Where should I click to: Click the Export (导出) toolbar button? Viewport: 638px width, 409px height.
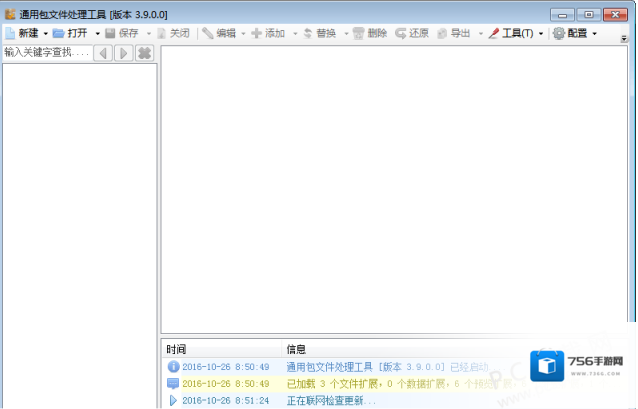(453, 33)
